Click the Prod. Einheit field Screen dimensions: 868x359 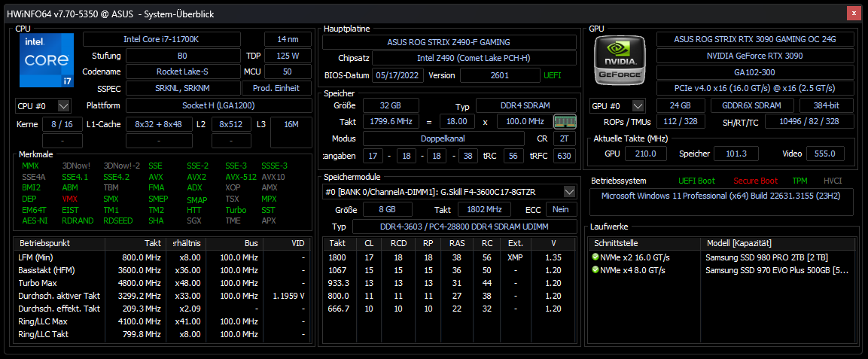pos(276,88)
